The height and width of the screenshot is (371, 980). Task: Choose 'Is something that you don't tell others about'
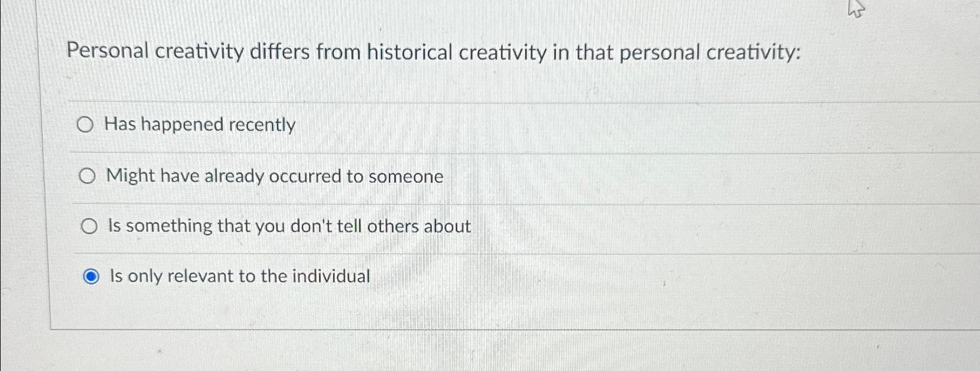(x=90, y=226)
